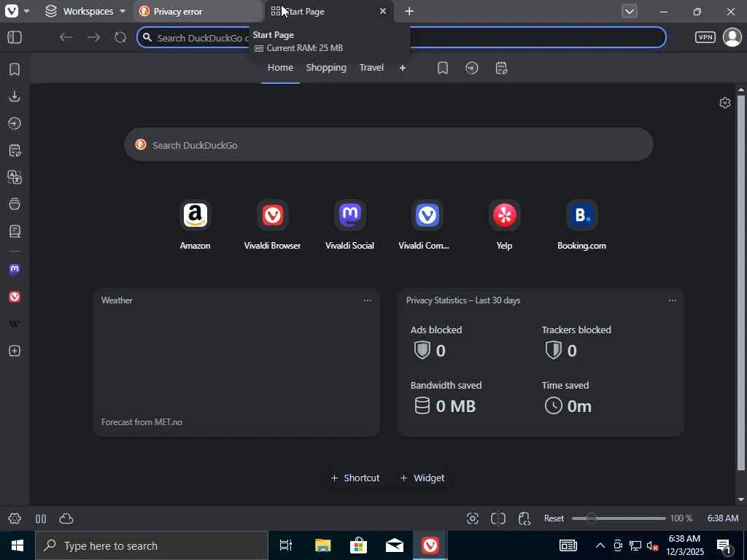Image resolution: width=747 pixels, height=560 pixels.
Task: Open the Reading List panel
Action: tap(15, 231)
